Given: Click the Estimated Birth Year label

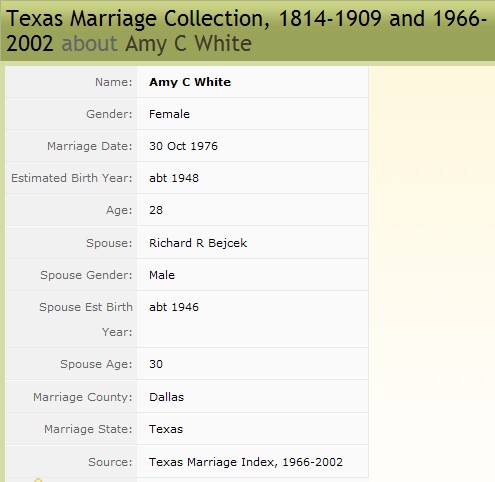Looking at the screenshot, I should click(72, 178).
